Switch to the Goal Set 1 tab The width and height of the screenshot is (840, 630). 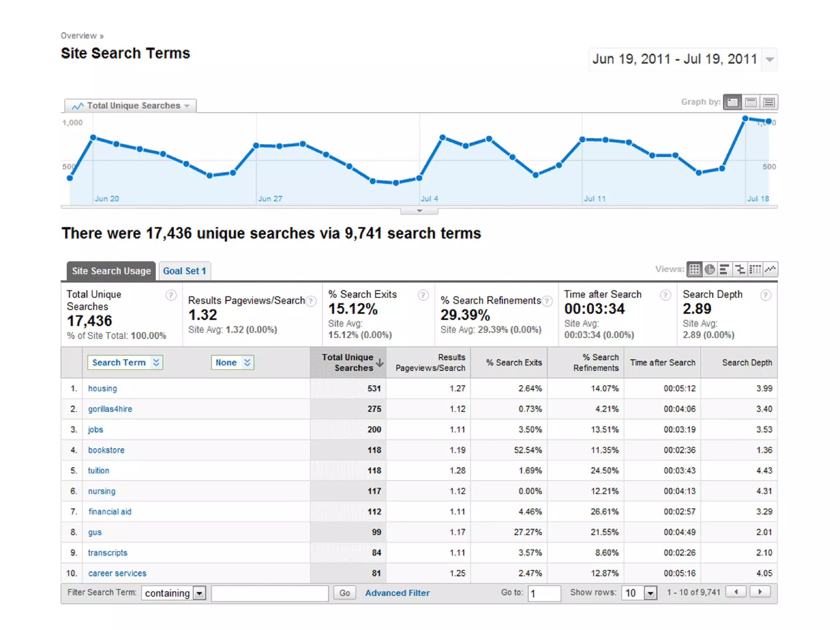coord(185,271)
